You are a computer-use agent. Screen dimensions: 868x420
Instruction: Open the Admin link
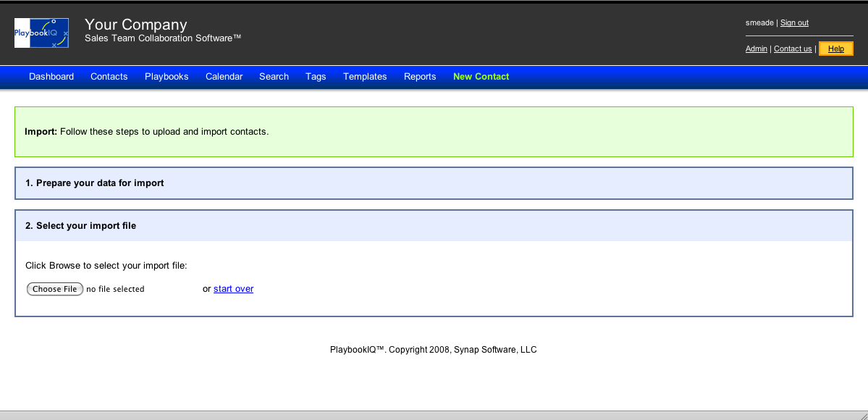pyautogui.click(x=756, y=49)
